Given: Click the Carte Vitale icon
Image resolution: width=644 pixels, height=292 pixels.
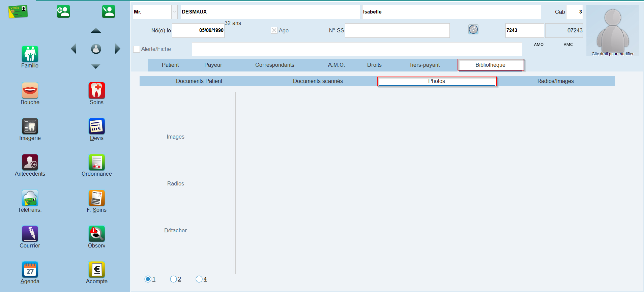Looking at the screenshot, I should coord(18,11).
